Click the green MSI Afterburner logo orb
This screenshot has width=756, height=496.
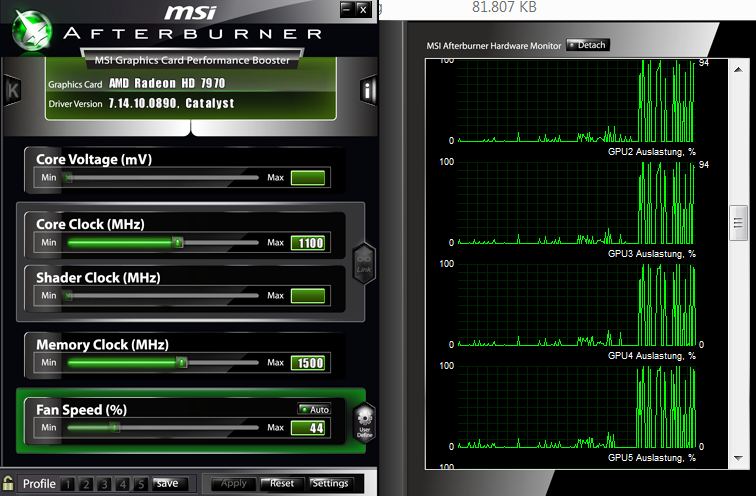(x=32, y=30)
